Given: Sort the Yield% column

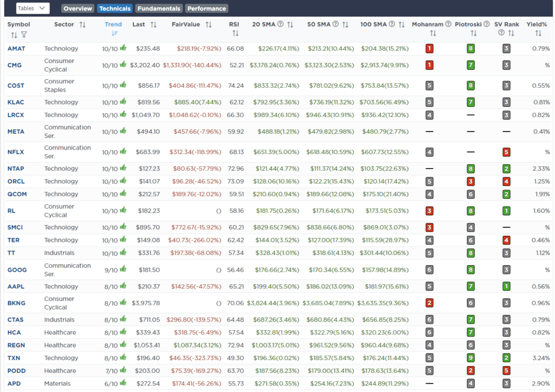Looking at the screenshot, I should click(538, 33).
